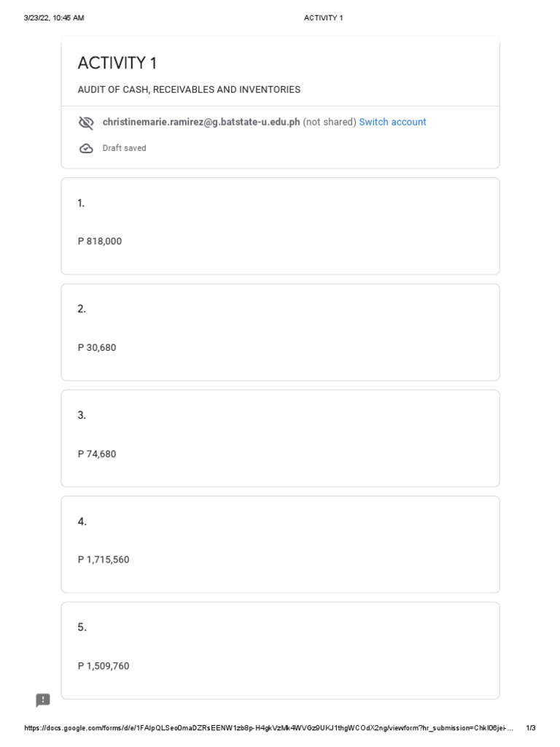
Task: Select the christinemarie.ramirez email address text
Action: tap(201, 122)
